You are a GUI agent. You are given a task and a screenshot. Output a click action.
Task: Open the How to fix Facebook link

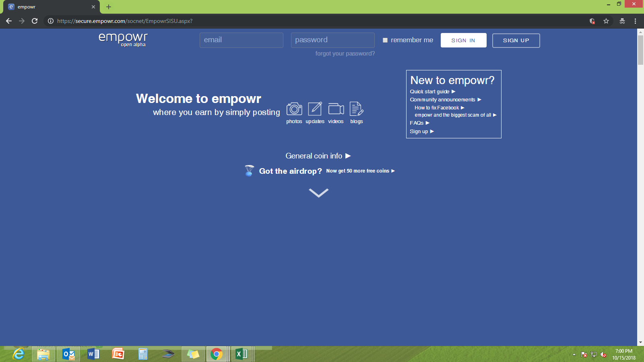click(440, 108)
